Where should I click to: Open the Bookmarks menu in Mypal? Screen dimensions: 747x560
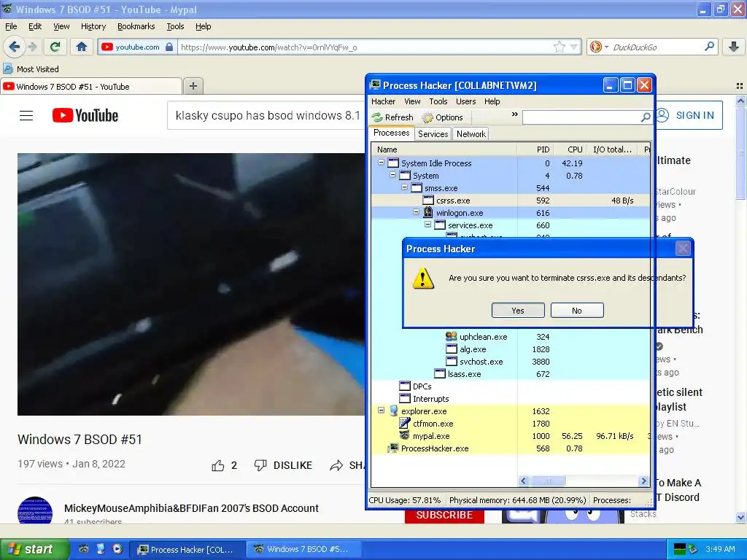[136, 26]
